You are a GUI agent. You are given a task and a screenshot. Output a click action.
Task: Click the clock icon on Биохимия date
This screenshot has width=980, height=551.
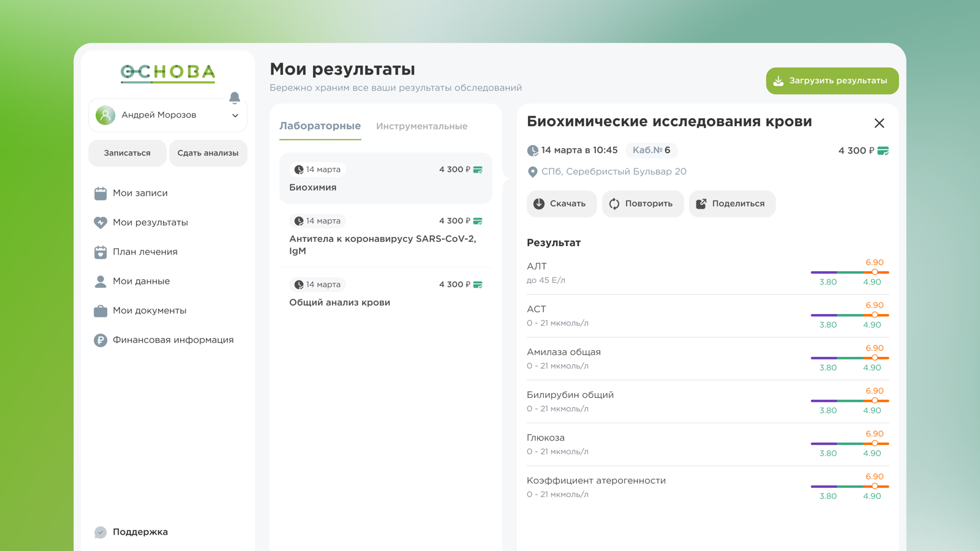point(299,170)
